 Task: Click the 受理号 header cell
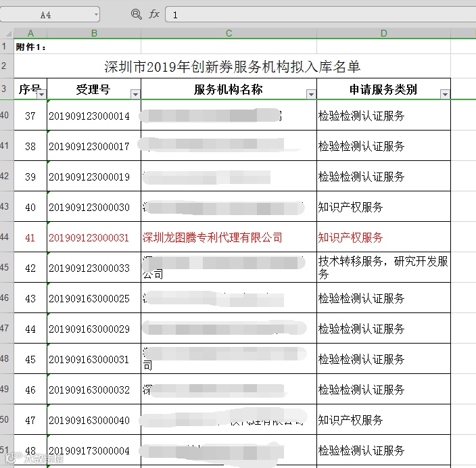pyautogui.click(x=94, y=89)
